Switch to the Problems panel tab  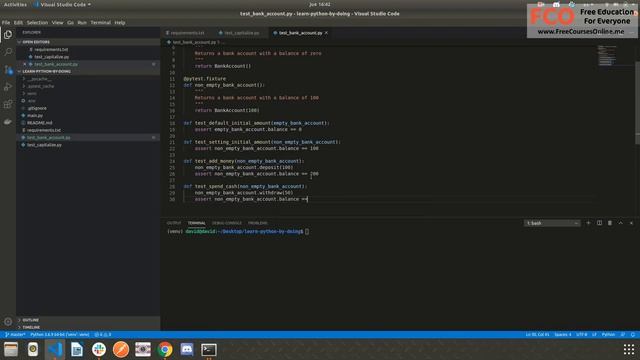coord(258,223)
